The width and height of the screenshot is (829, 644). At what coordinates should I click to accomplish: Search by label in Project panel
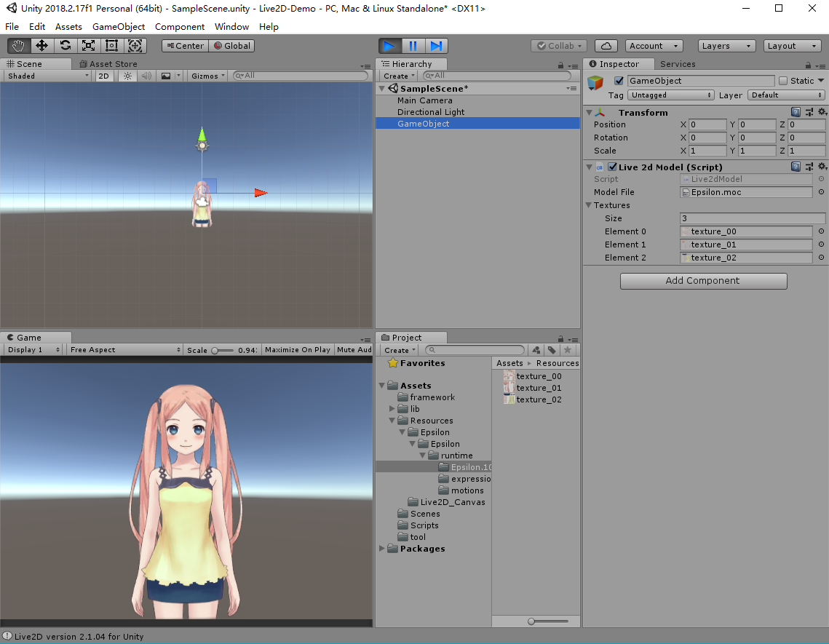(552, 350)
